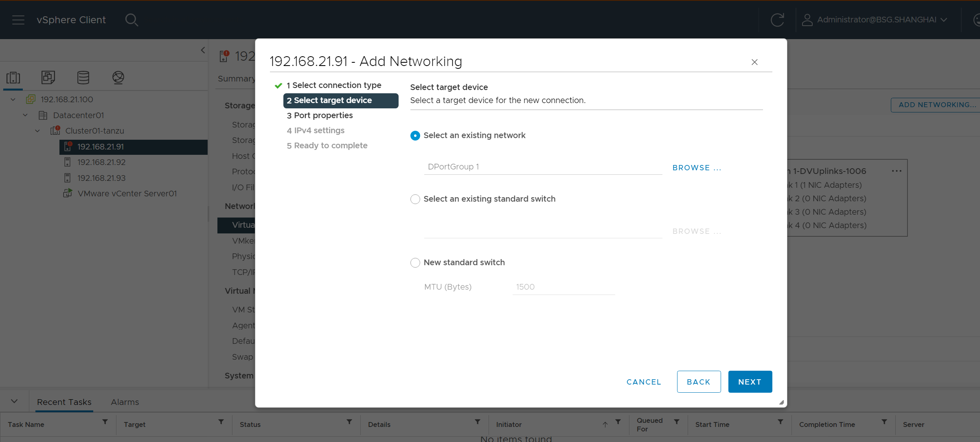Screen dimensions: 980x442
Task: Filter the Task Name column
Action: (x=105, y=422)
